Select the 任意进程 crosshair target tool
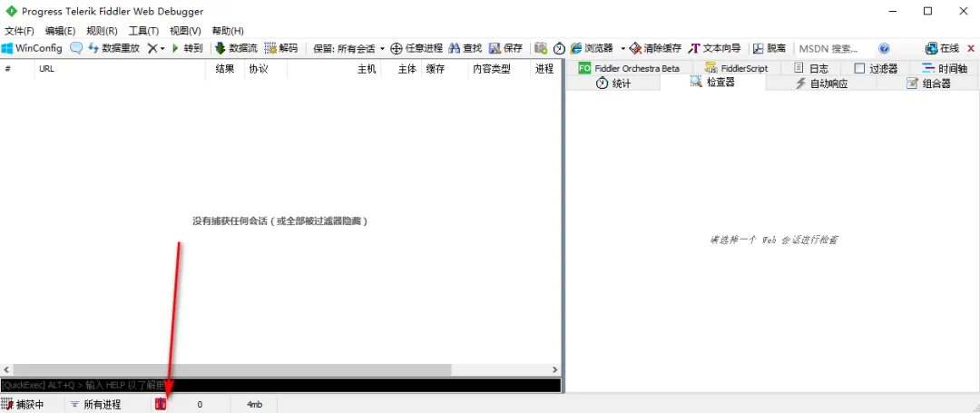The image size is (980, 413). coord(416,48)
